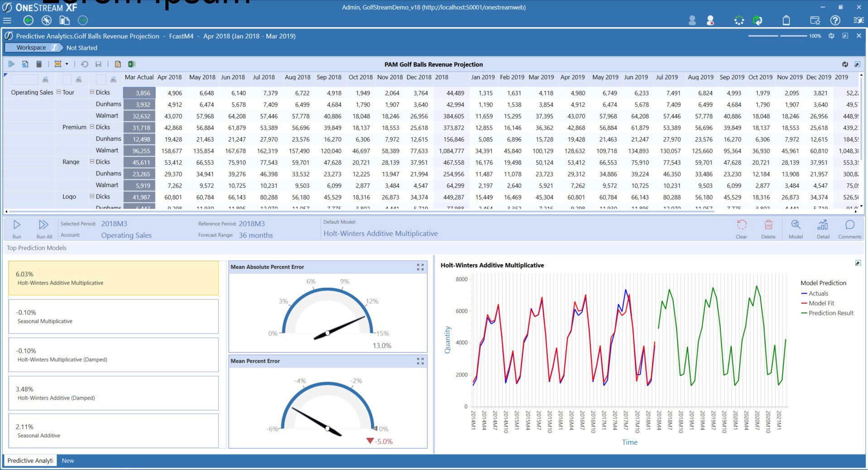The height and width of the screenshot is (470, 868).
Task: Run the selected prediction model
Action: click(17, 227)
